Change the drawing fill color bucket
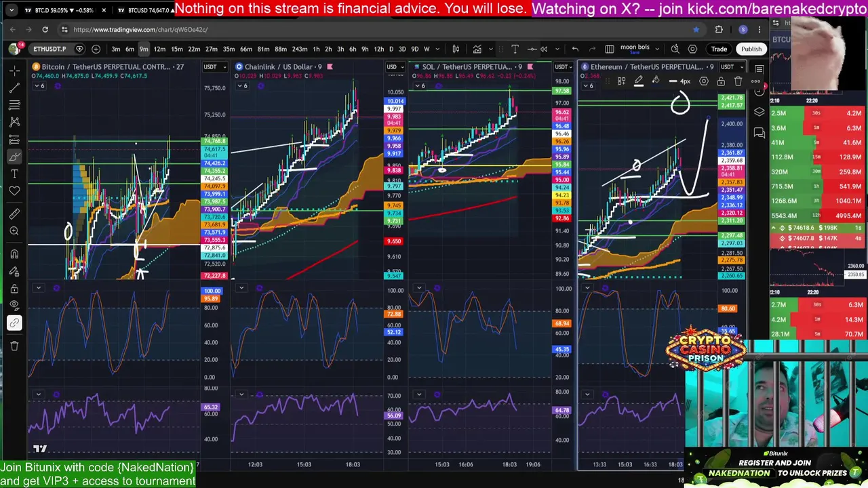Screen dimensions: 868x488 click(655, 81)
